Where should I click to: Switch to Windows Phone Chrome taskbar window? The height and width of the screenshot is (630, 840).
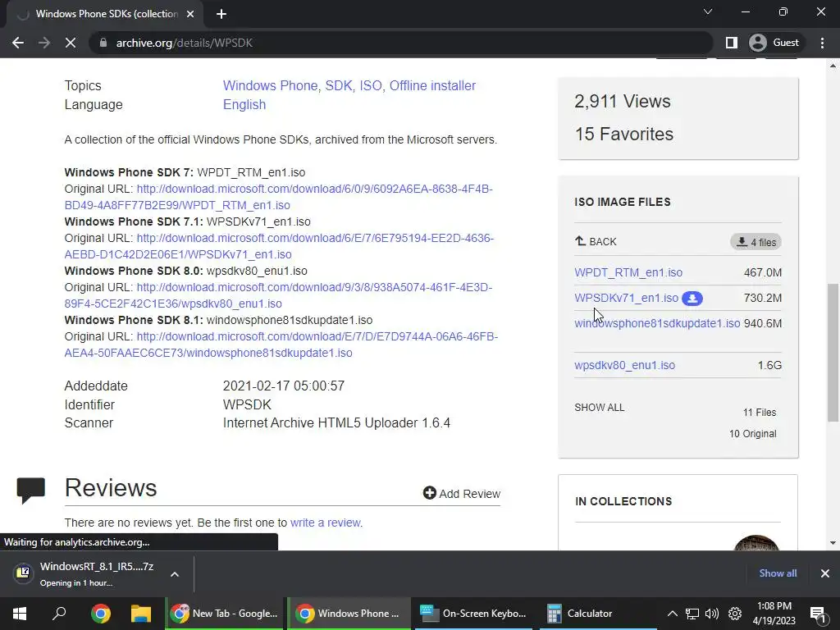[x=349, y=614]
